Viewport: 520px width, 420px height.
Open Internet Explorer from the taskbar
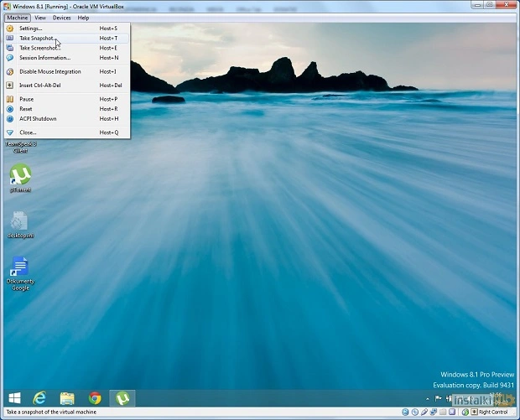tap(39, 398)
